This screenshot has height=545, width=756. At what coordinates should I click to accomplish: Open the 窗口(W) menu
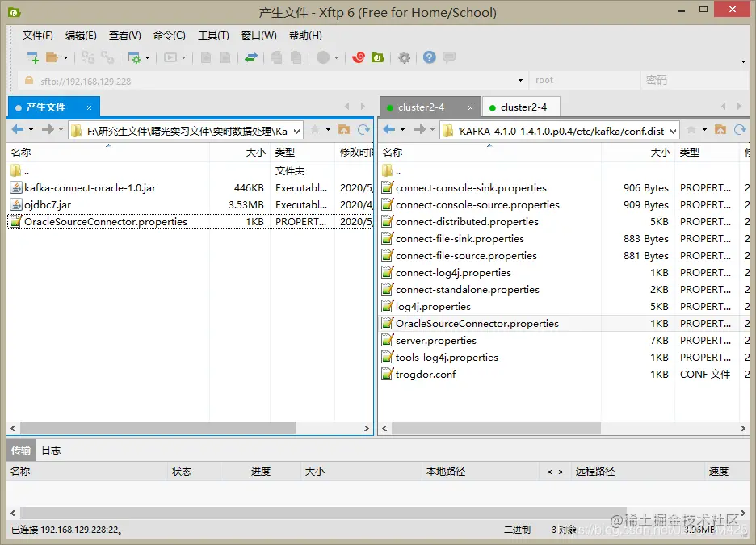click(x=259, y=36)
